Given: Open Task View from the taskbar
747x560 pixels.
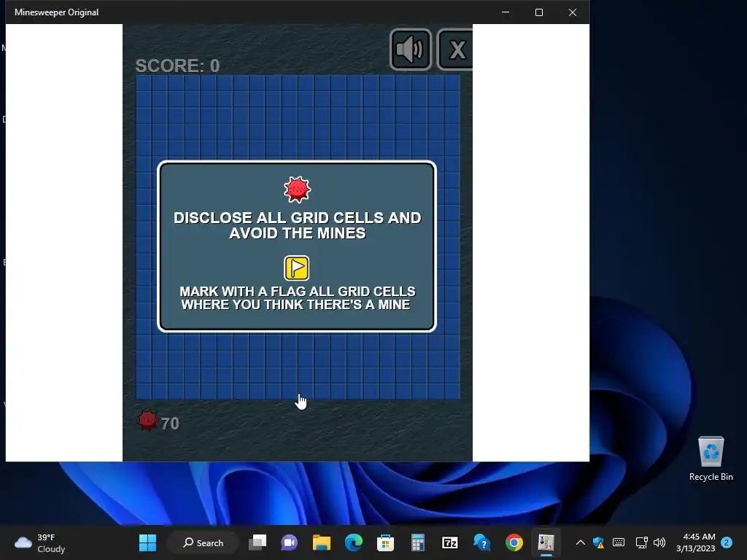Looking at the screenshot, I should coord(258,542).
